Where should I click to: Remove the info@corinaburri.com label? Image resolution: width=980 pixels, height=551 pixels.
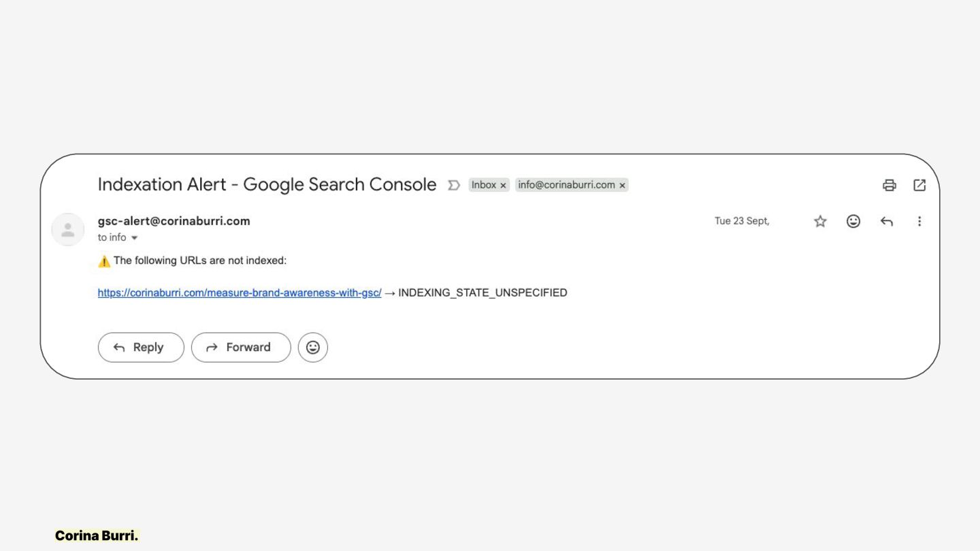click(622, 185)
